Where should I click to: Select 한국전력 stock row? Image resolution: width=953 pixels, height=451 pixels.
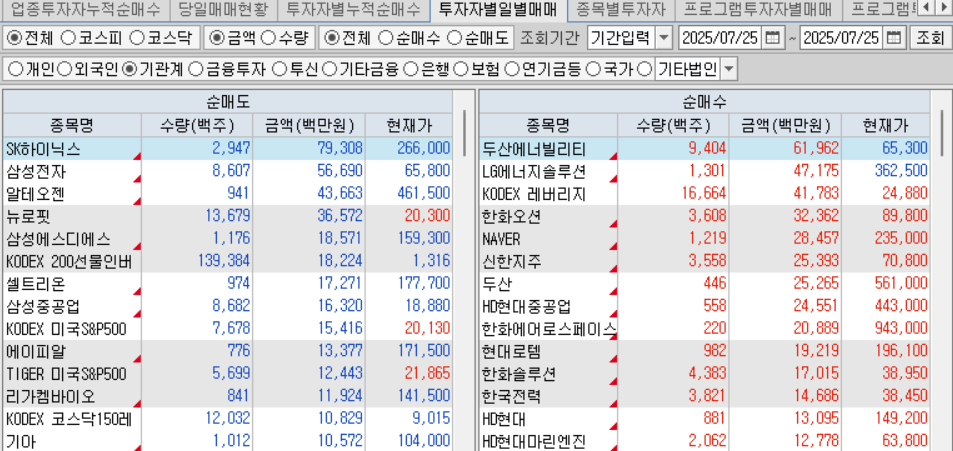pyautogui.click(x=704, y=397)
